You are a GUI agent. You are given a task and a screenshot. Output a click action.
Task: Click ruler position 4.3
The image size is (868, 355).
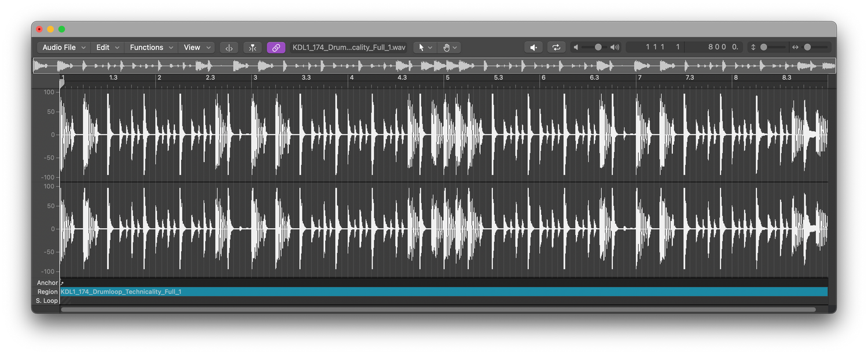(x=402, y=78)
